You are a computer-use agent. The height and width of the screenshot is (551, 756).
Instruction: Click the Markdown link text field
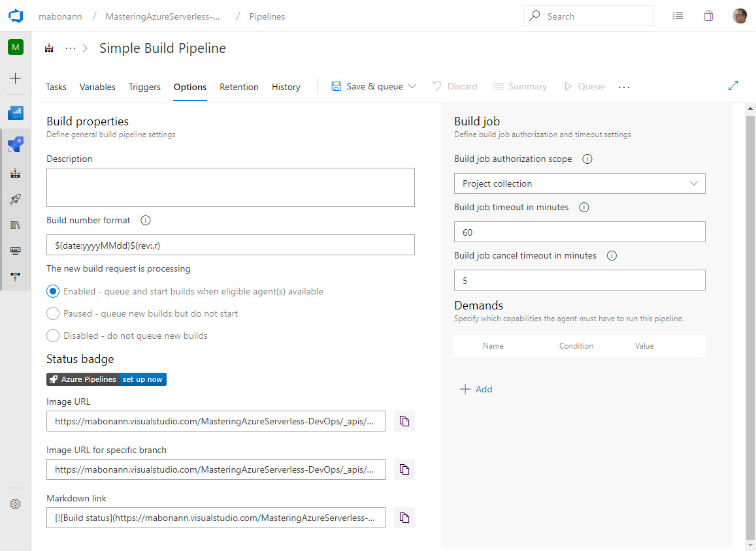tap(216, 518)
